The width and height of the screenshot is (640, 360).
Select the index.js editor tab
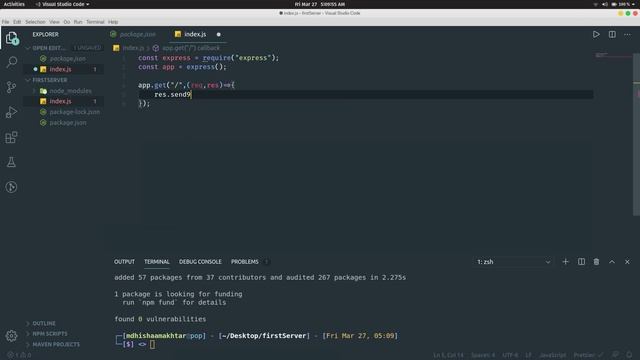coord(198,34)
